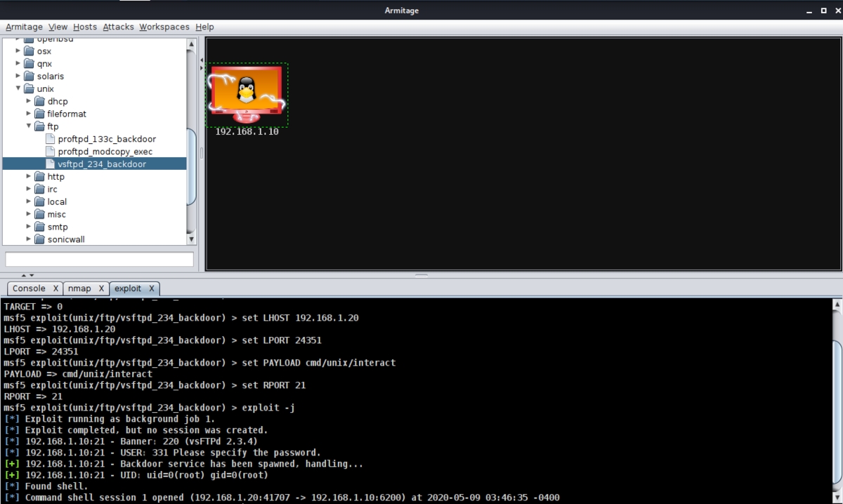This screenshot has height=504, width=843.
Task: Click the left panel collapse arrow
Action: 202,60
